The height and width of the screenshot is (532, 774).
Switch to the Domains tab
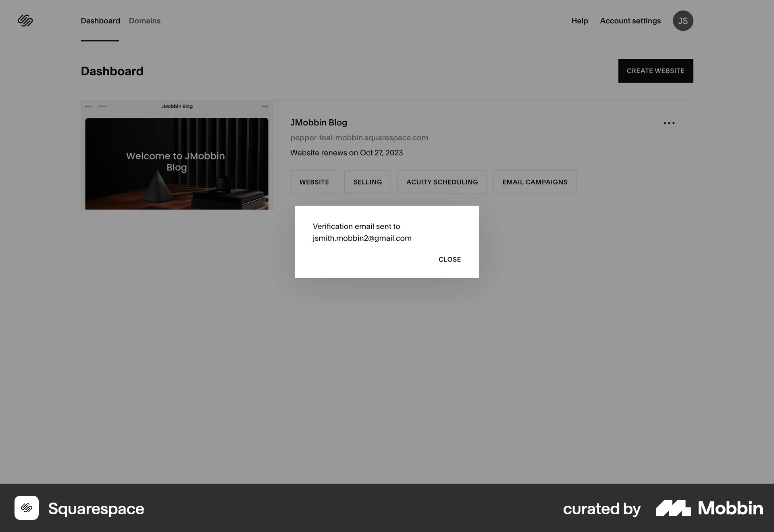pyautogui.click(x=144, y=21)
